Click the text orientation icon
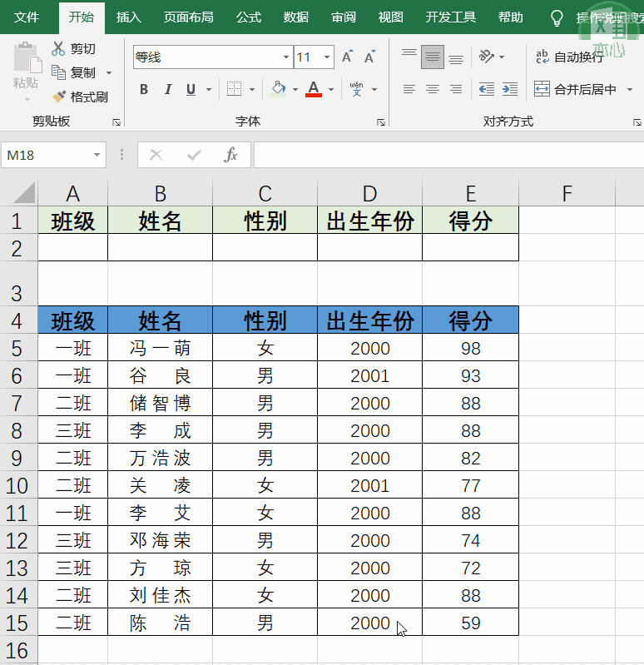The height and width of the screenshot is (665, 644). coord(486,57)
